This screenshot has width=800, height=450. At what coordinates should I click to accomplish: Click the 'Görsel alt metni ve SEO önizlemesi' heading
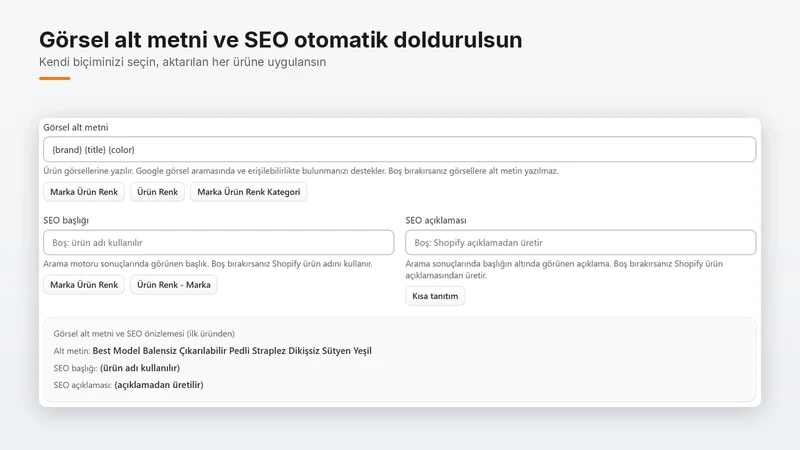[144, 334]
